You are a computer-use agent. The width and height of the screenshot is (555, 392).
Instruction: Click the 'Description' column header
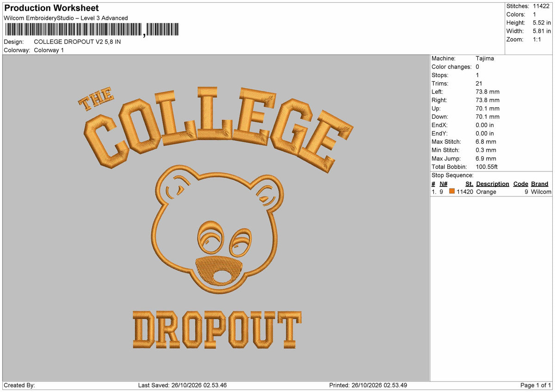tap(493, 184)
